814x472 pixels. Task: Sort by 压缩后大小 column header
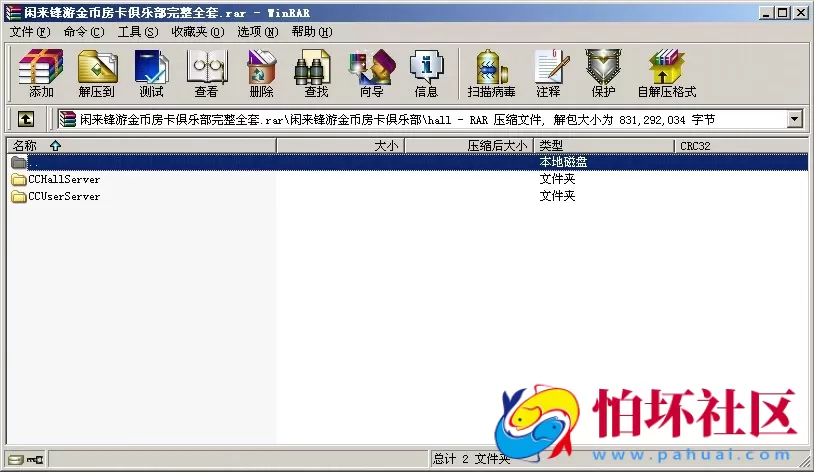click(469, 146)
